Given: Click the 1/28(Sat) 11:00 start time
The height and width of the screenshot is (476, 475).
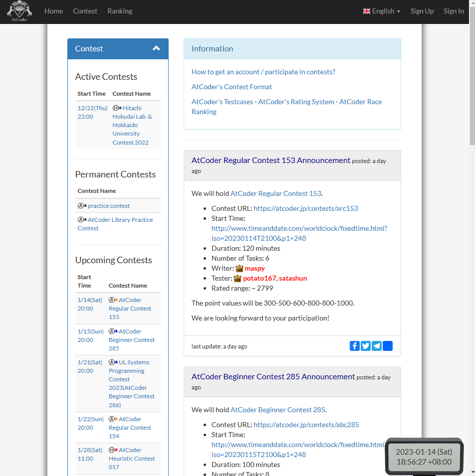Looking at the screenshot, I should pos(90,455).
